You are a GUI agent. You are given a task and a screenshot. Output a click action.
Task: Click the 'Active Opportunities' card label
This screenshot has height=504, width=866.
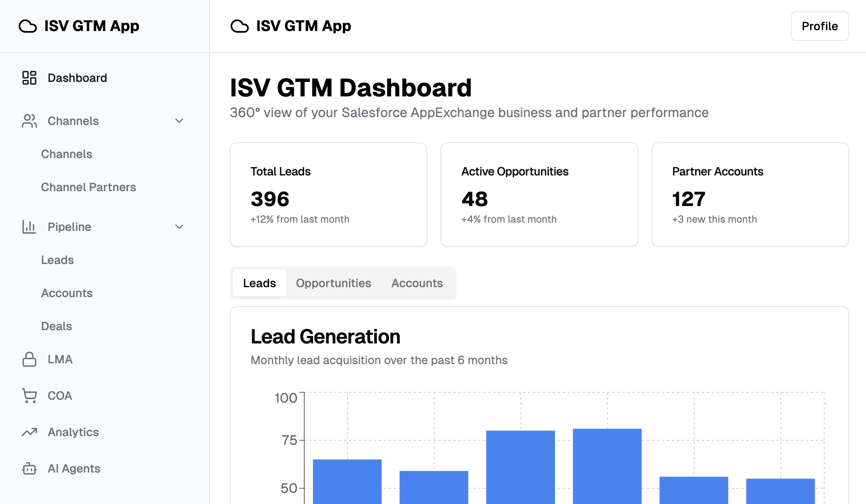[515, 171]
